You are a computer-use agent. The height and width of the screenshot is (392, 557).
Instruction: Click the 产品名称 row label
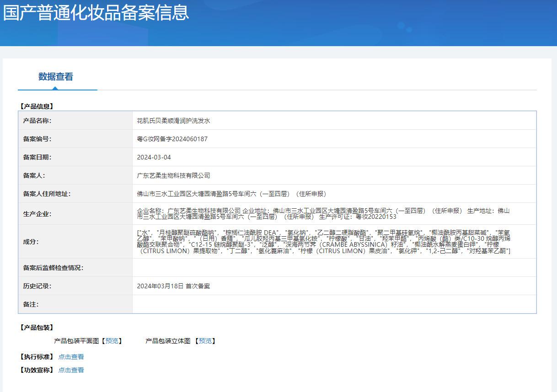point(37,121)
